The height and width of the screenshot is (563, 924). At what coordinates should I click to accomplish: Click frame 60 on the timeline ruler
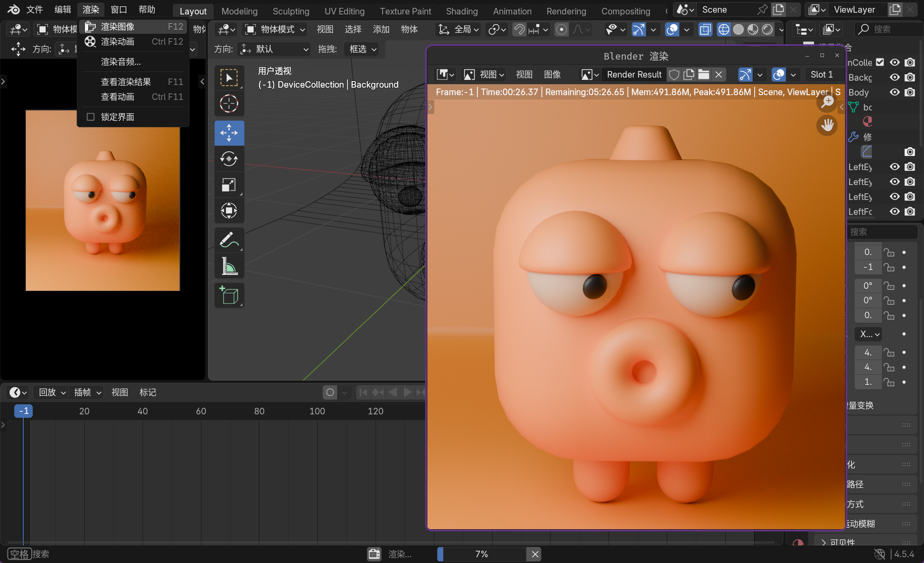[x=201, y=411]
